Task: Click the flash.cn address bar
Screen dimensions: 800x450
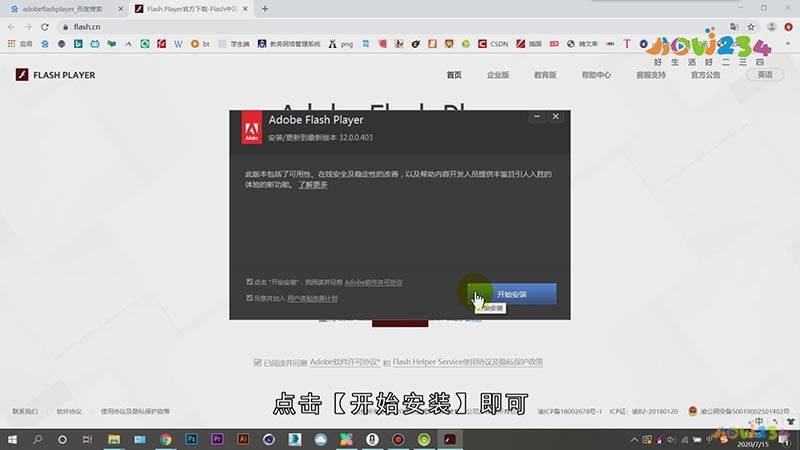Action: coord(388,27)
